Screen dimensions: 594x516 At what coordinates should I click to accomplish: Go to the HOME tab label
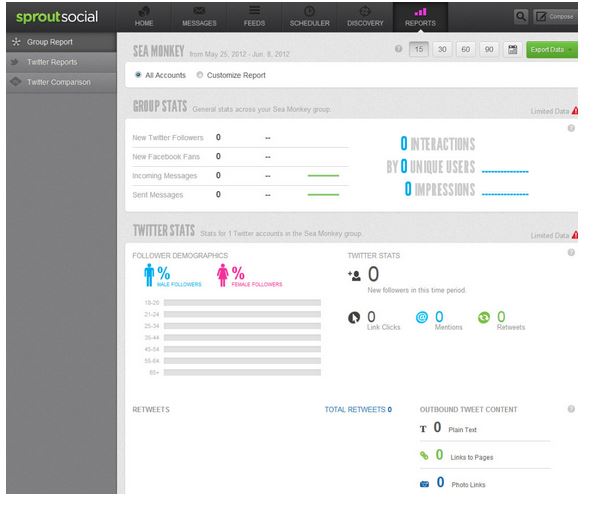144,23
